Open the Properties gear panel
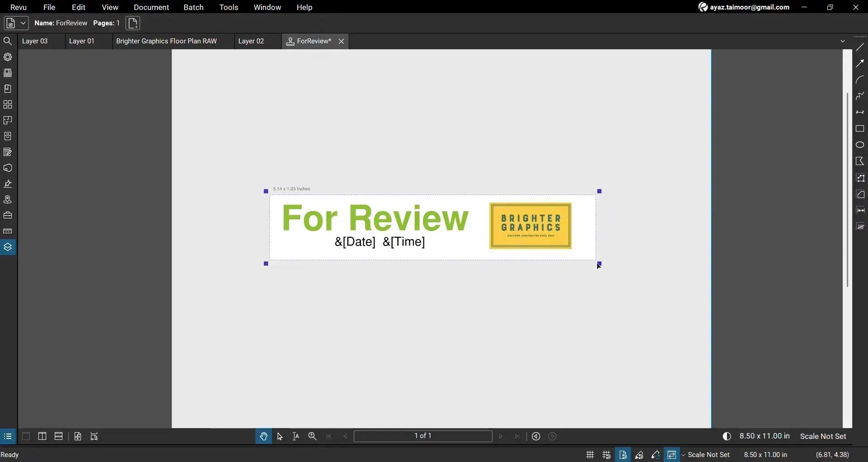 pos(8,57)
